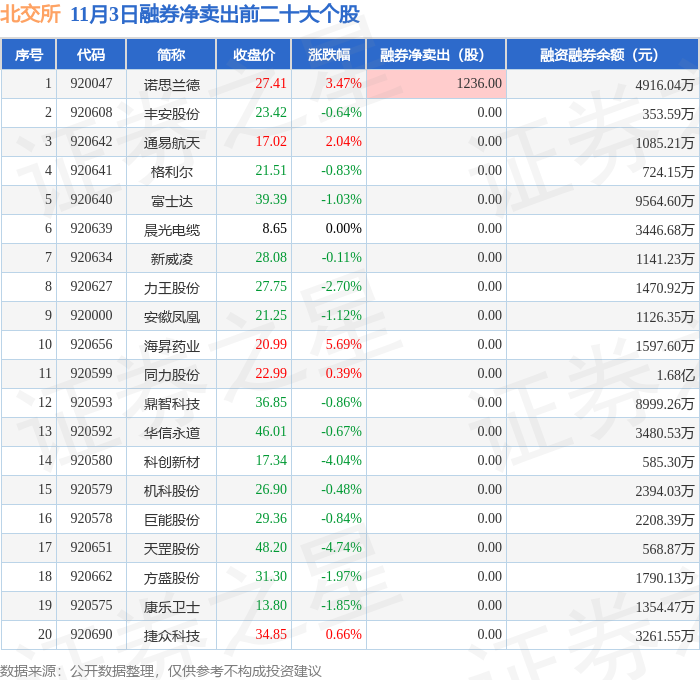
Task: Click balance 585.30万
Action: pyautogui.click(x=668, y=462)
